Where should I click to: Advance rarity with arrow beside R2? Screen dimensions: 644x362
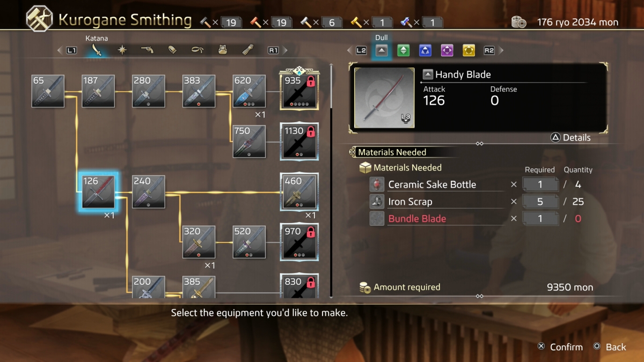tap(501, 50)
